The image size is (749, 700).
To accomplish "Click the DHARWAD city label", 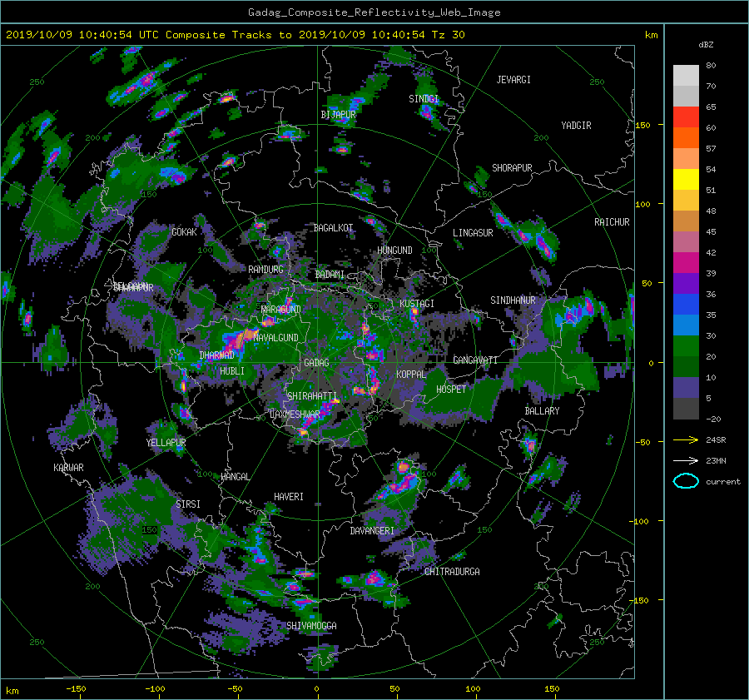I will tap(216, 355).
